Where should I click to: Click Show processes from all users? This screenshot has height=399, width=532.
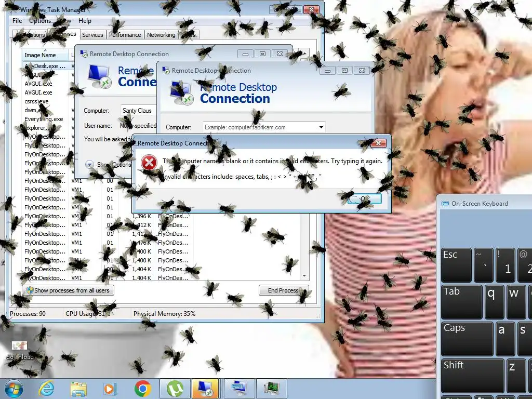point(68,290)
